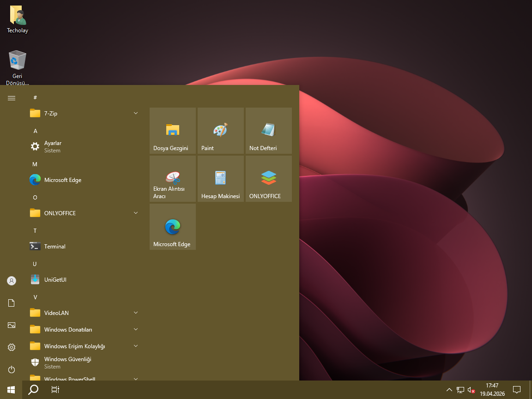Click Microsoft Edge in the app list
The width and height of the screenshot is (532, 399).
[84, 180]
